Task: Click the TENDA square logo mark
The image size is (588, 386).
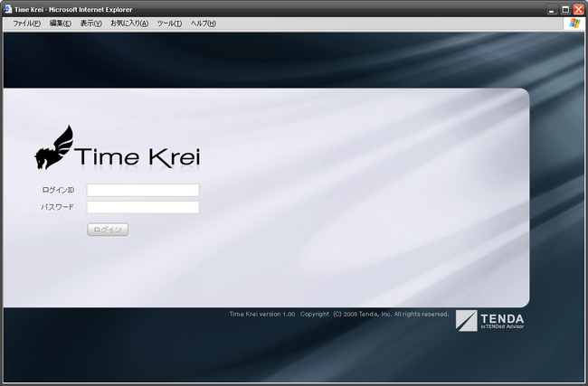Action: (x=466, y=320)
